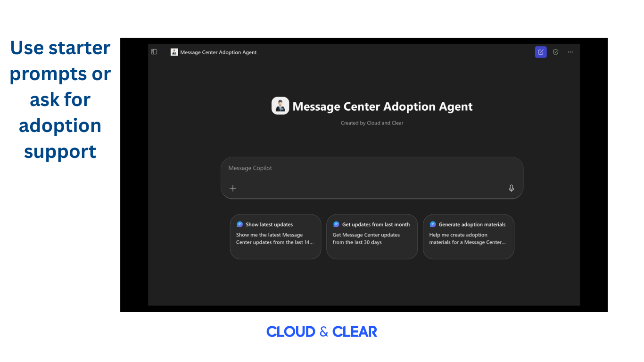Click chat bubble icon on Generate adoption materials
The height and width of the screenshot is (362, 644).
(433, 224)
